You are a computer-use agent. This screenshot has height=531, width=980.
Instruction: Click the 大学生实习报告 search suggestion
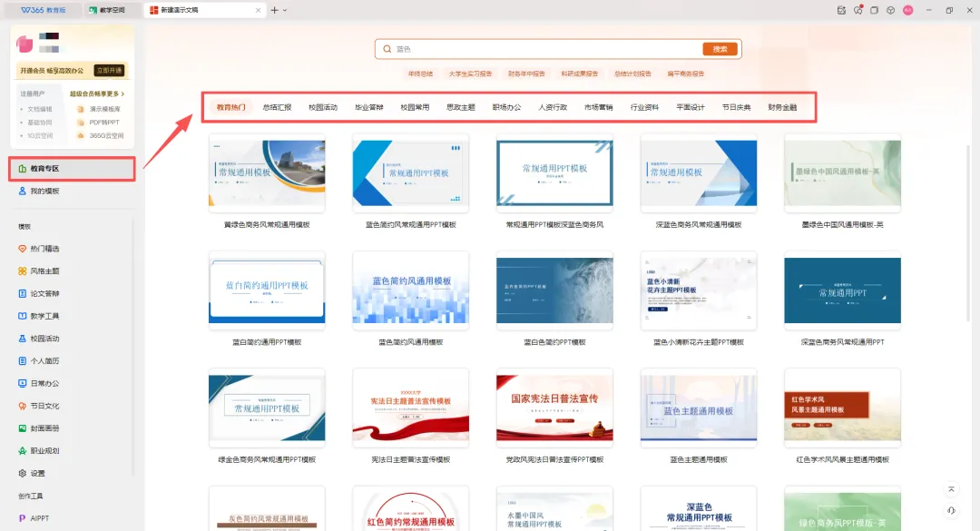[x=470, y=74]
